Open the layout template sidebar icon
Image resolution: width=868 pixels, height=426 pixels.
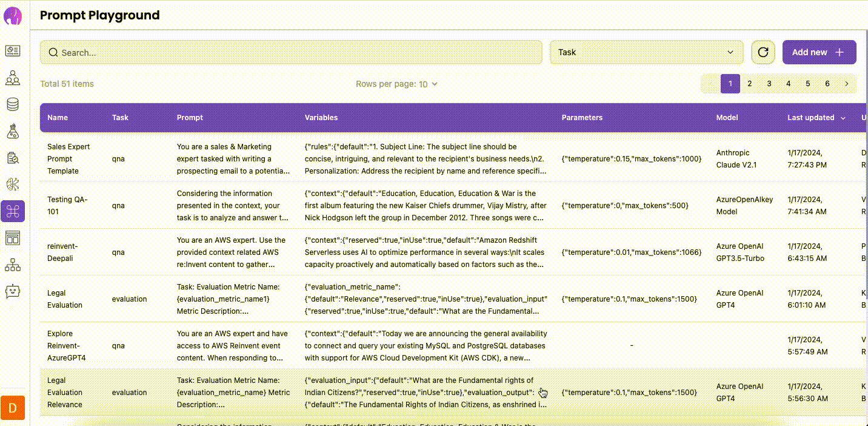13,238
